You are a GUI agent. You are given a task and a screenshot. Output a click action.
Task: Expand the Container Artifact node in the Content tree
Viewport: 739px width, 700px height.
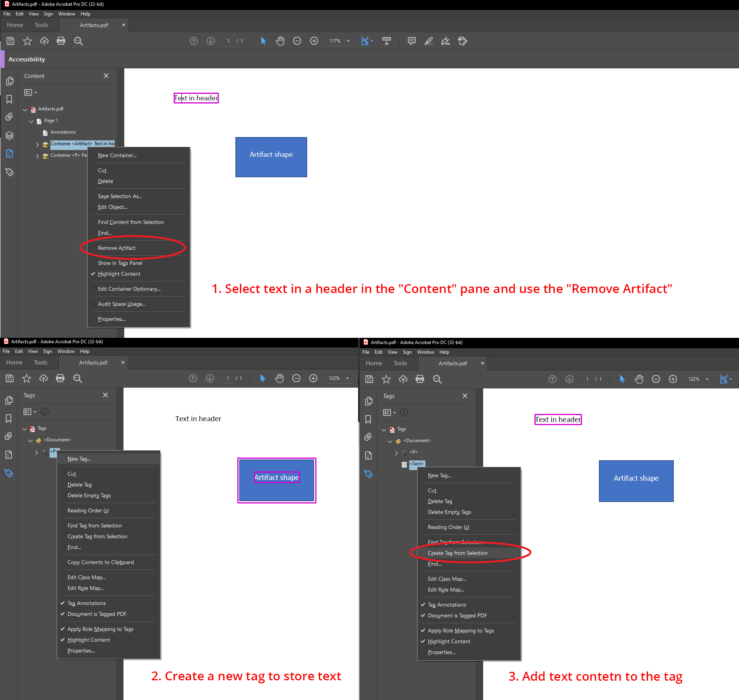pyautogui.click(x=37, y=144)
